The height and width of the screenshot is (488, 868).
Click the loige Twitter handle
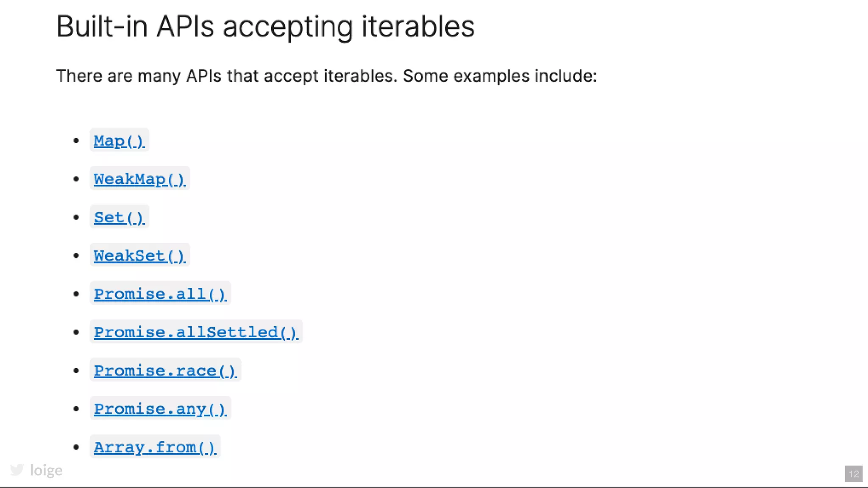pyautogui.click(x=46, y=470)
